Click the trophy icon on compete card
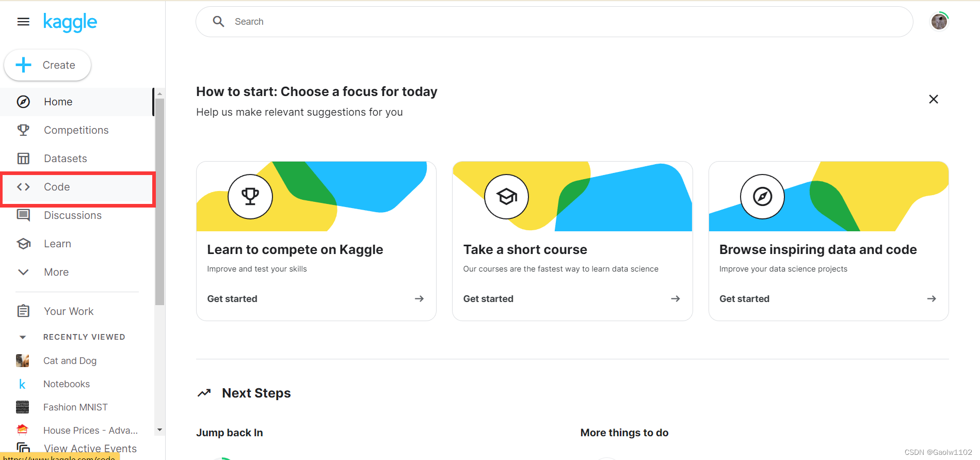 point(250,197)
